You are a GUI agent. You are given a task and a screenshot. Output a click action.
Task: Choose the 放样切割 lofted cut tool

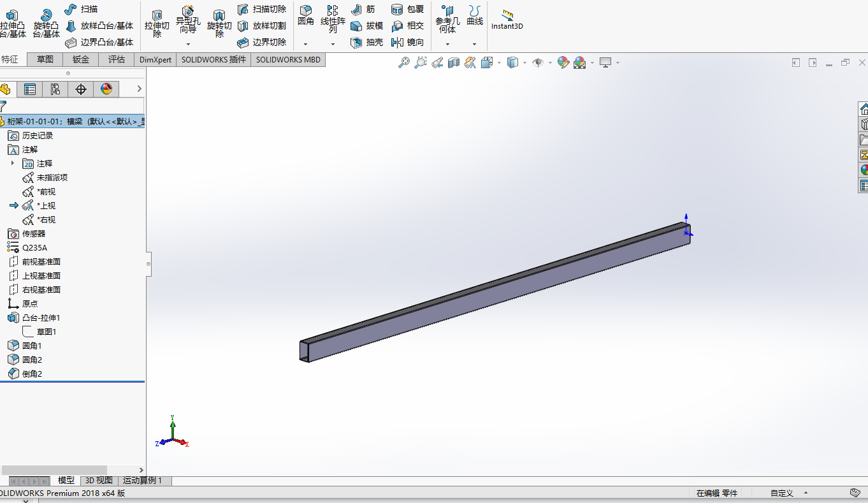[x=262, y=26]
